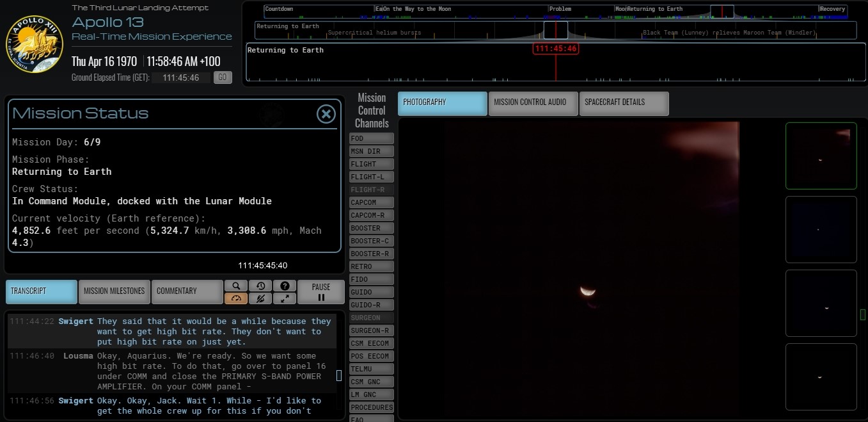Image resolution: width=868 pixels, height=422 pixels.
Task: Click the red 111:45:46 timeline cursor label
Action: coord(555,49)
